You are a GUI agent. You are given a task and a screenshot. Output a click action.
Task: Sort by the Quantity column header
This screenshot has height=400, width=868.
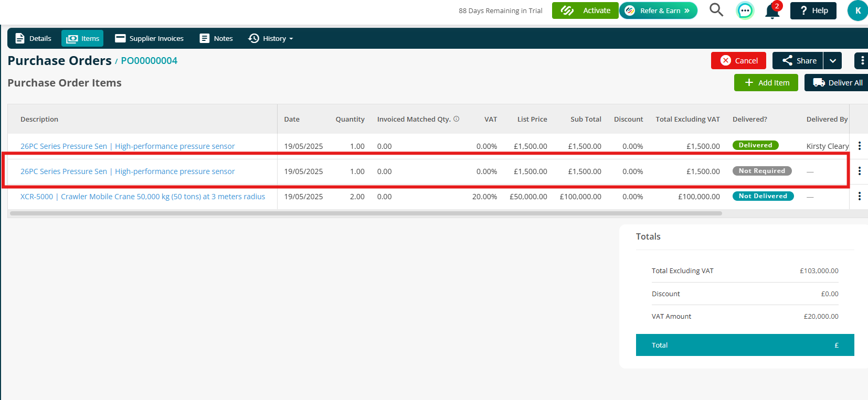pyautogui.click(x=350, y=119)
